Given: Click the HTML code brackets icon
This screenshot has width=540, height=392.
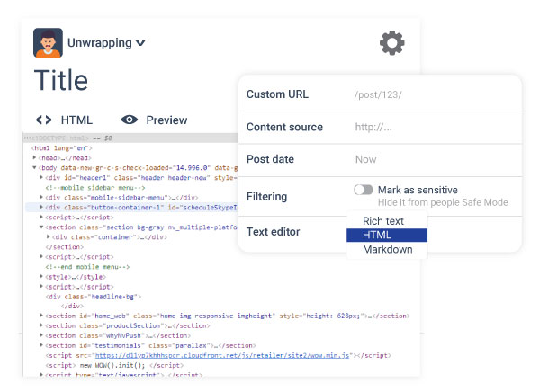Looking at the screenshot, I should [x=43, y=120].
